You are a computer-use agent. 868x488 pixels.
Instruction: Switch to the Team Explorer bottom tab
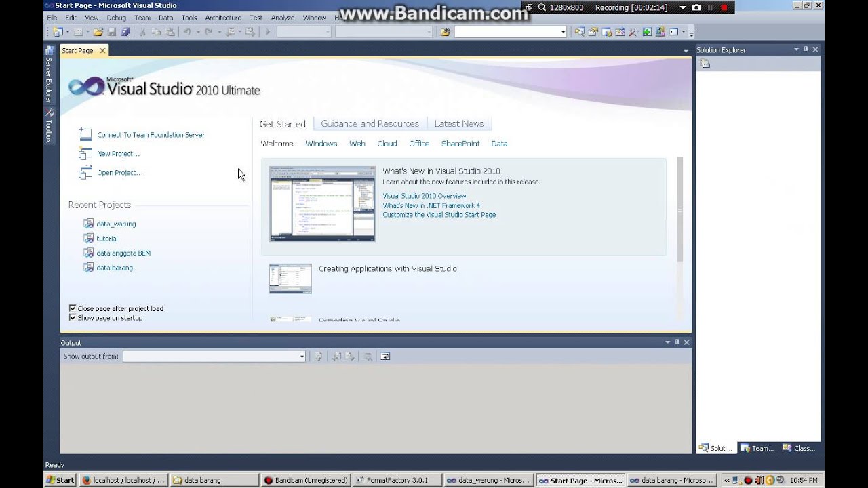pos(757,448)
